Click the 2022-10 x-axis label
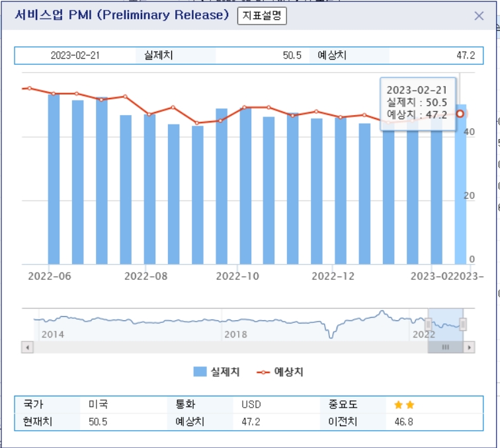500x448 pixels. click(x=237, y=276)
